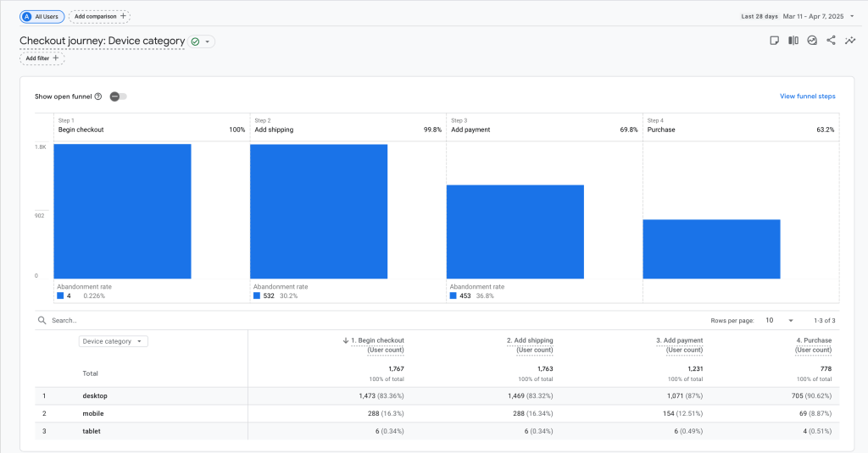
Task: Click the magnifier icon in the table search
Action: click(x=42, y=321)
